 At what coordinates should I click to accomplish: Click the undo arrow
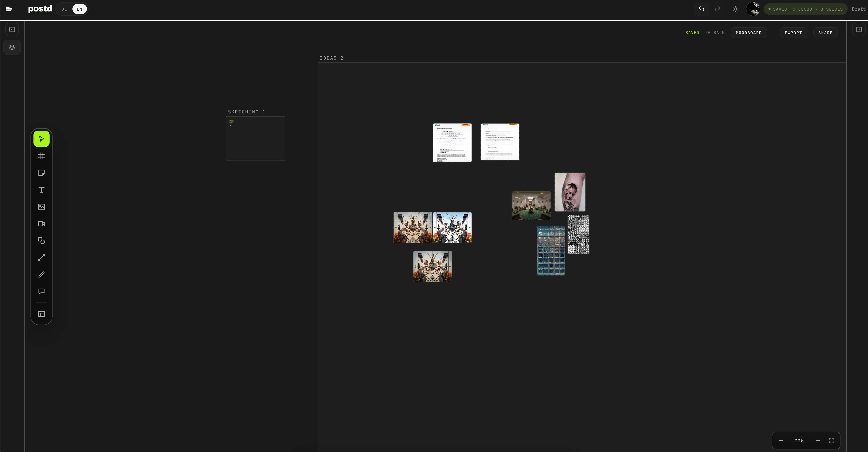(701, 9)
